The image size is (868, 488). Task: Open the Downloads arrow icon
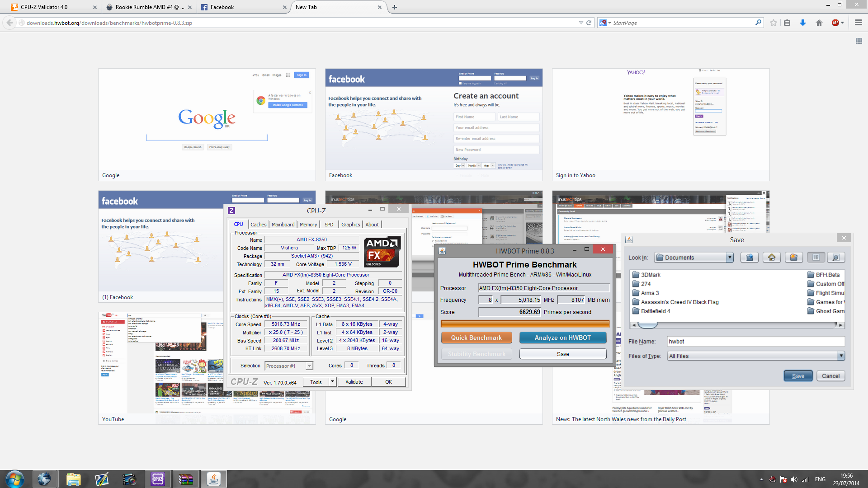click(x=803, y=23)
